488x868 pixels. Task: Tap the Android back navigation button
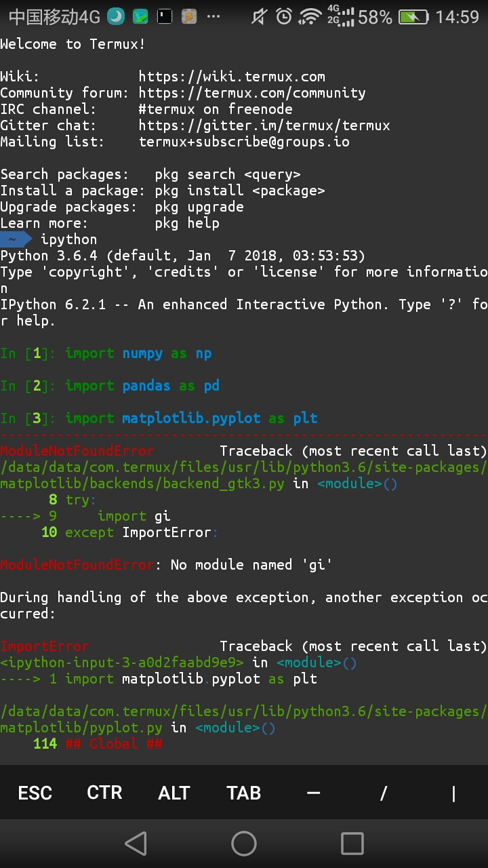(136, 844)
